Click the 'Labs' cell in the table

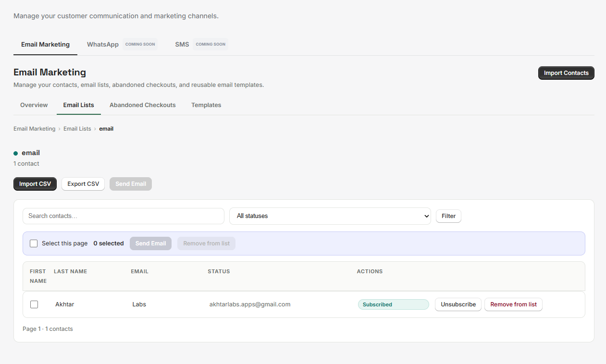pos(139,304)
